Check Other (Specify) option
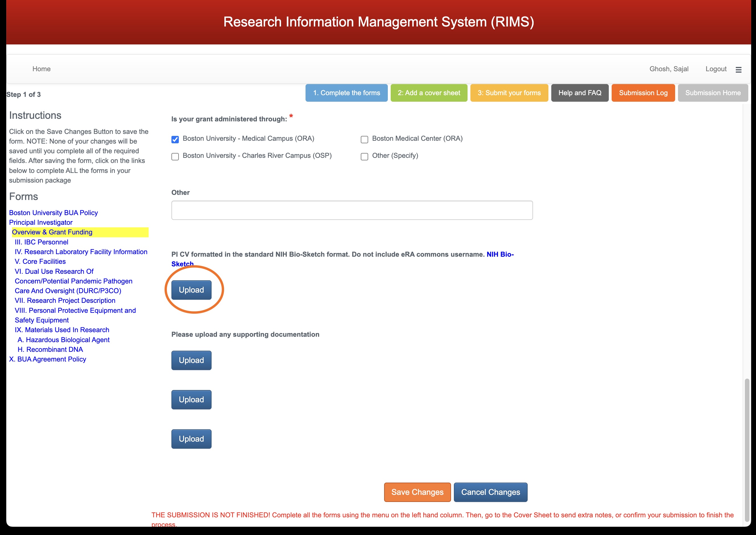756x535 pixels. [364, 156]
